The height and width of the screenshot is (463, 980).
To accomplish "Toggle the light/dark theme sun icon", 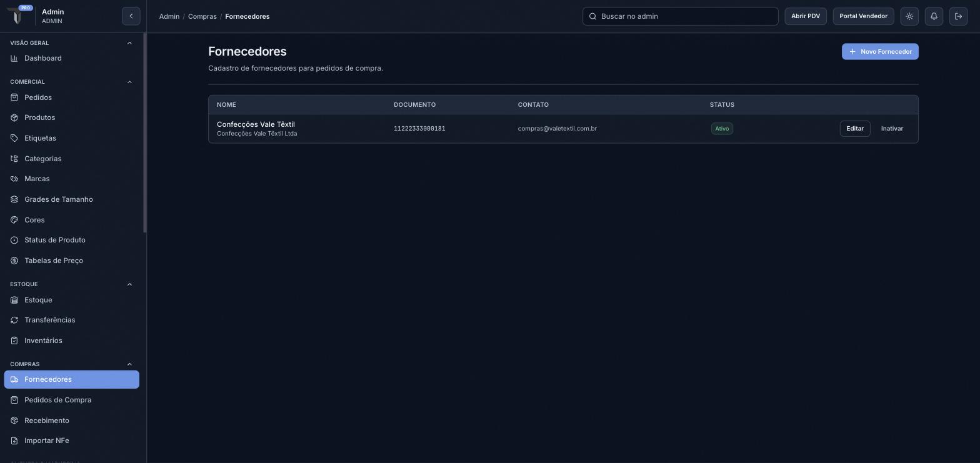I will pos(909,16).
